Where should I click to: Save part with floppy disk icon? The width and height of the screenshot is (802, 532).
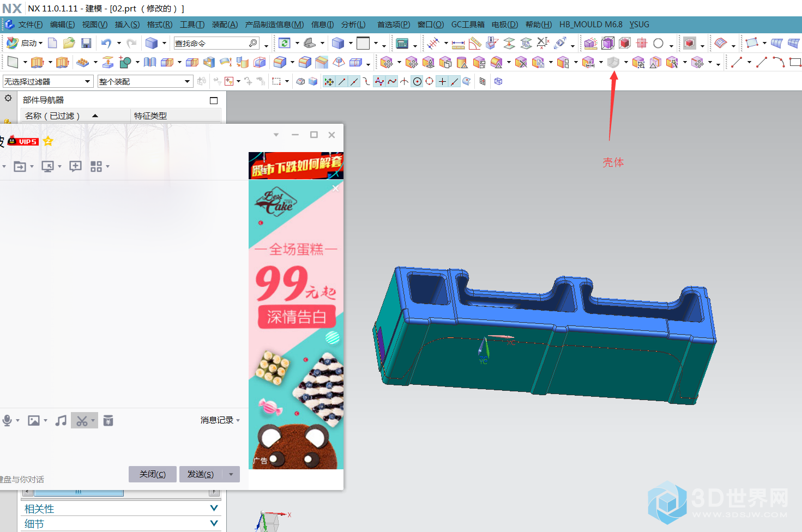86,43
